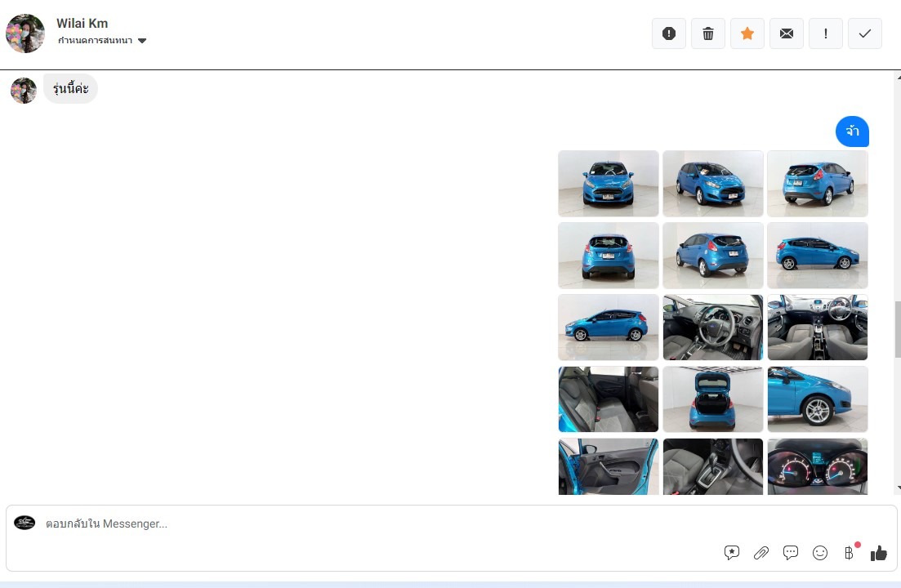The image size is (901, 588).
Task: Open front view photo of blue car
Action: coord(609,184)
